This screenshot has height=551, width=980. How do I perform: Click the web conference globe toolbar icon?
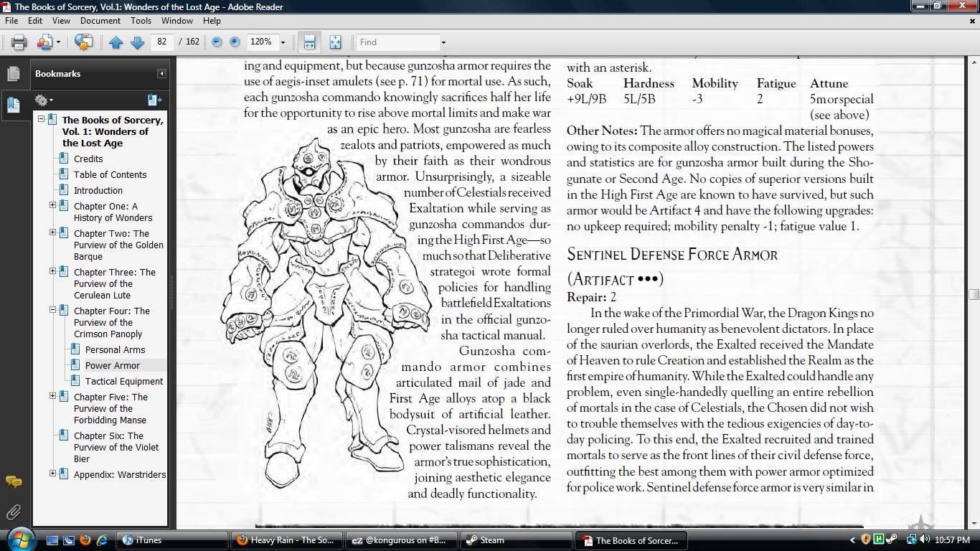tap(84, 42)
